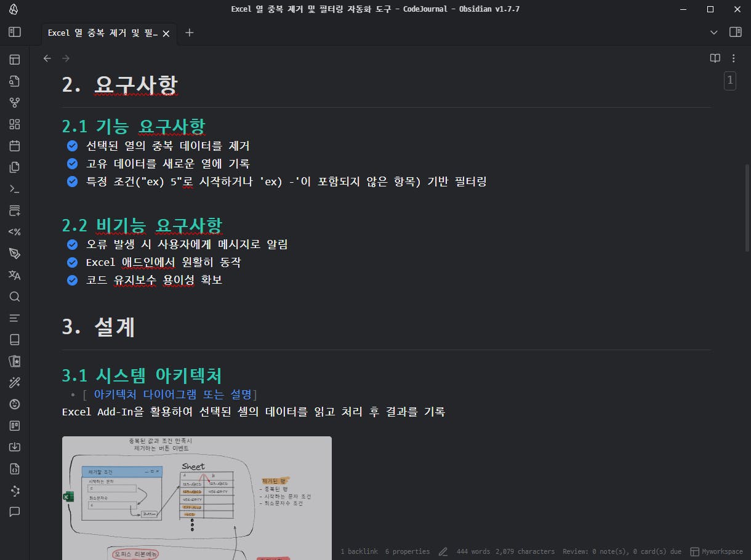The height and width of the screenshot is (560, 751).
Task: Uncheck '고유 데이터를 새로운 열에 기록' task
Action: pyautogui.click(x=72, y=164)
